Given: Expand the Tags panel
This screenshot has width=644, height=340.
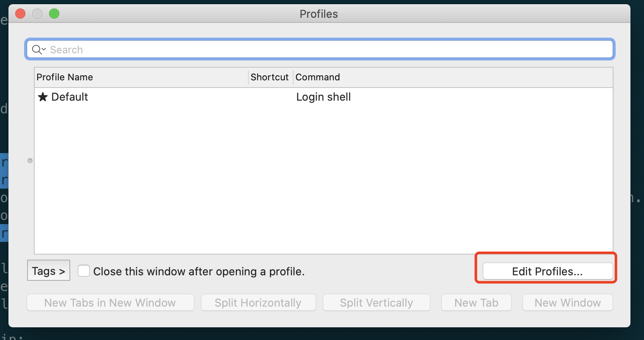Looking at the screenshot, I should [49, 271].
